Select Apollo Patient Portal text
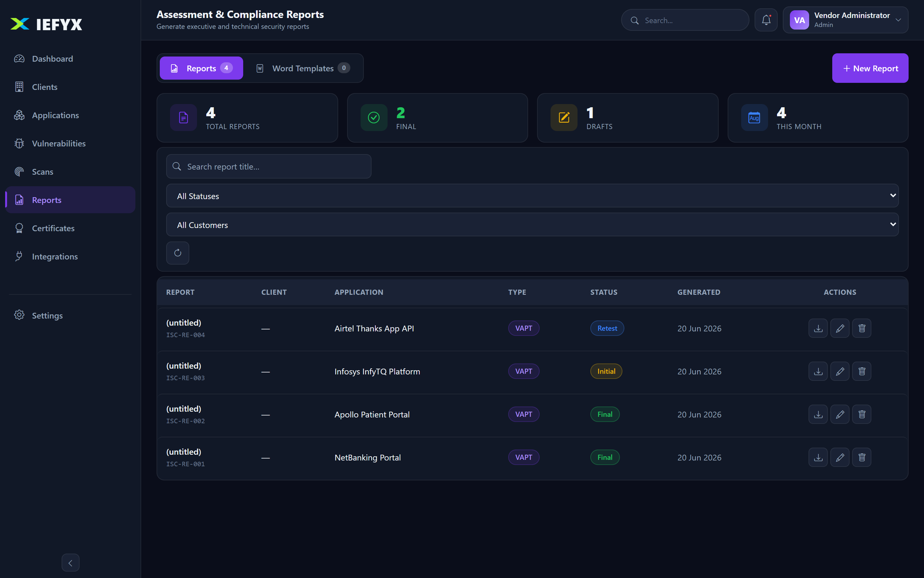 click(372, 414)
